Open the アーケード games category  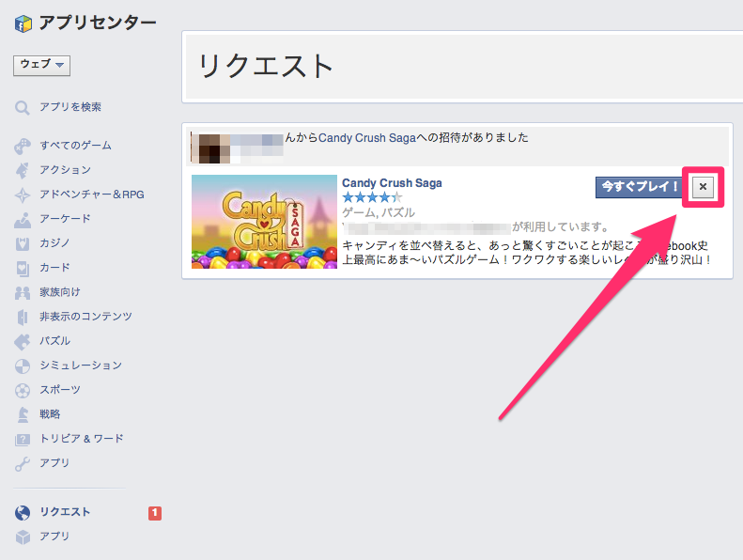(65, 219)
